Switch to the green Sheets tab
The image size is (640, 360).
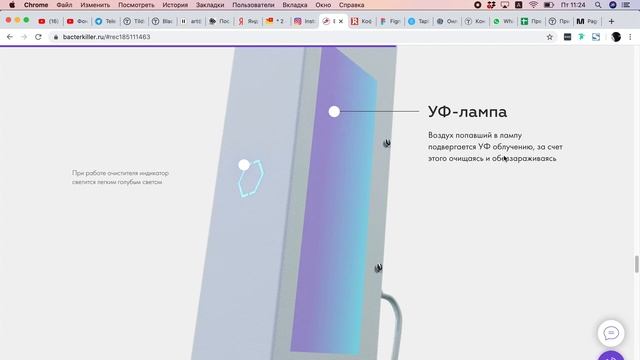coord(531,21)
